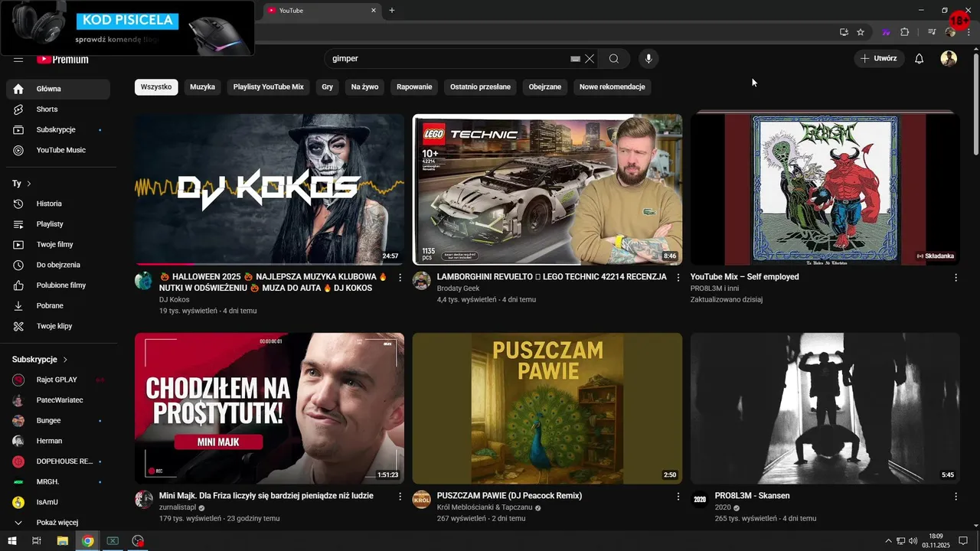This screenshot has height=551, width=980.
Task: Select the Gry filter chip
Action: (328, 87)
